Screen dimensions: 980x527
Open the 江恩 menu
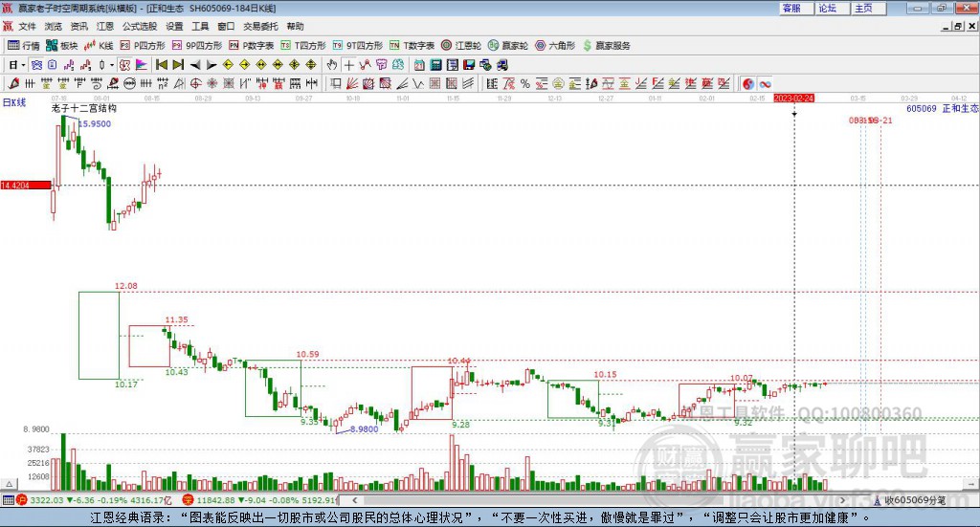[x=105, y=26]
